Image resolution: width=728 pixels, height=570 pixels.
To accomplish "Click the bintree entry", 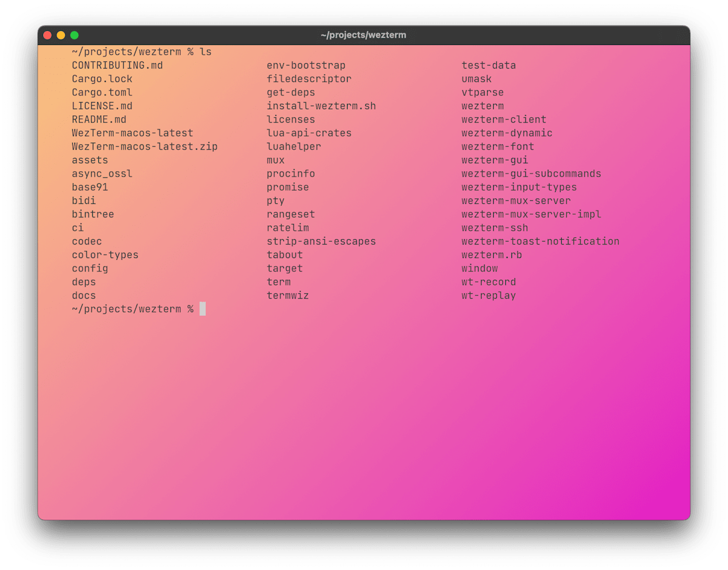I will (93, 214).
